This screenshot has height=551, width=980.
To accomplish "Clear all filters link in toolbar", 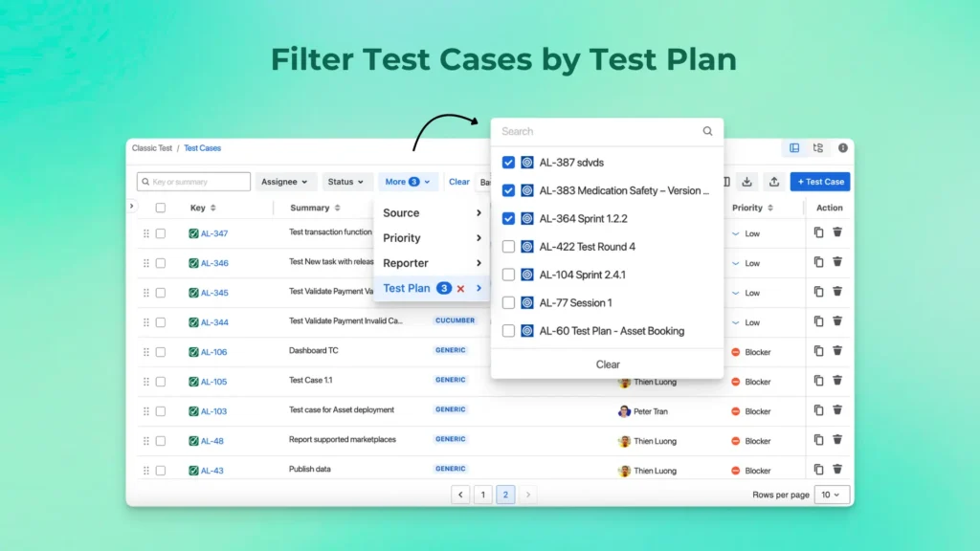I will point(458,182).
